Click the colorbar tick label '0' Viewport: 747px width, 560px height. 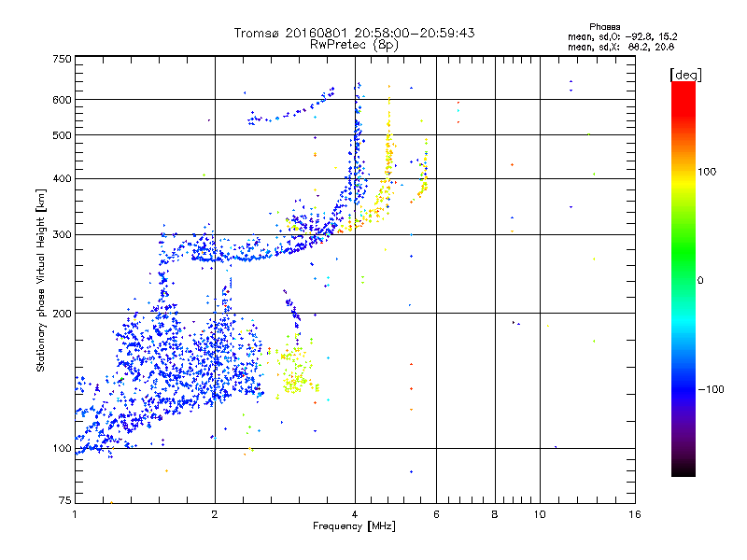point(700,281)
